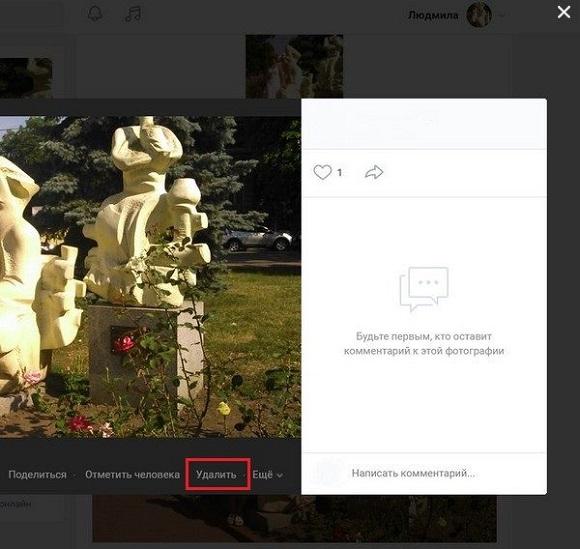Click the Людмила username in header
The image size is (580, 549).
pos(433,15)
